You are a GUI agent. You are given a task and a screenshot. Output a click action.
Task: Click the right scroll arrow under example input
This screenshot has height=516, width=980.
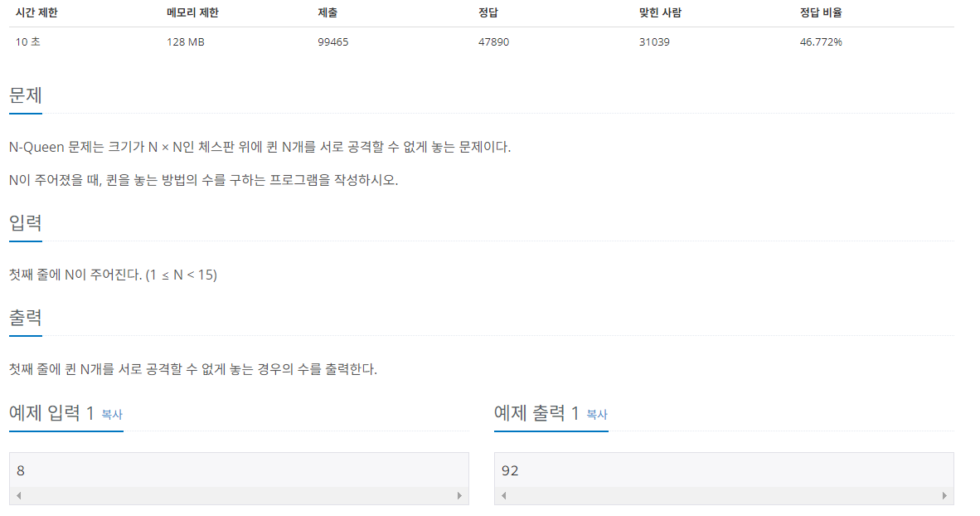point(459,495)
